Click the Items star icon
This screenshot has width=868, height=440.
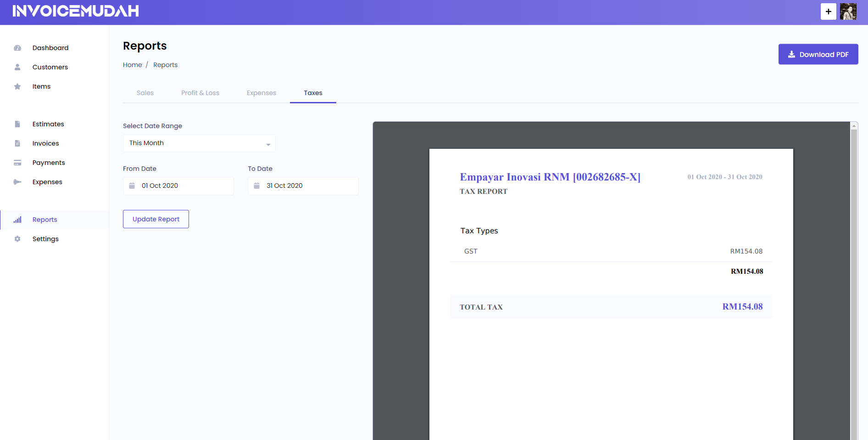coord(17,86)
